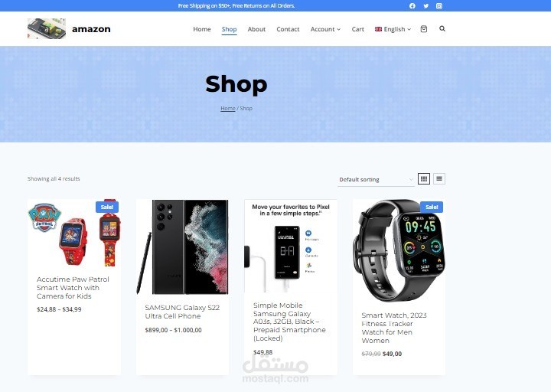Expand the Account menu dropdown
This screenshot has width=551, height=392.
(325, 29)
